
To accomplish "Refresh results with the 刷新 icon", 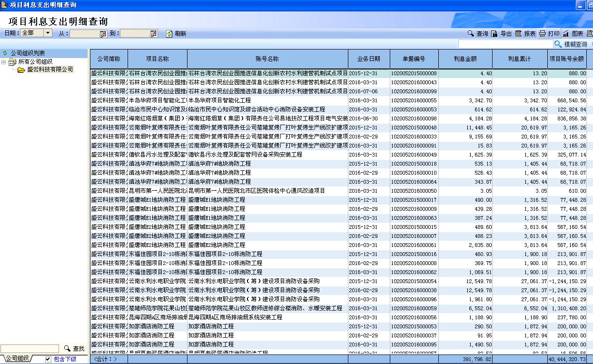I will click(169, 34).
